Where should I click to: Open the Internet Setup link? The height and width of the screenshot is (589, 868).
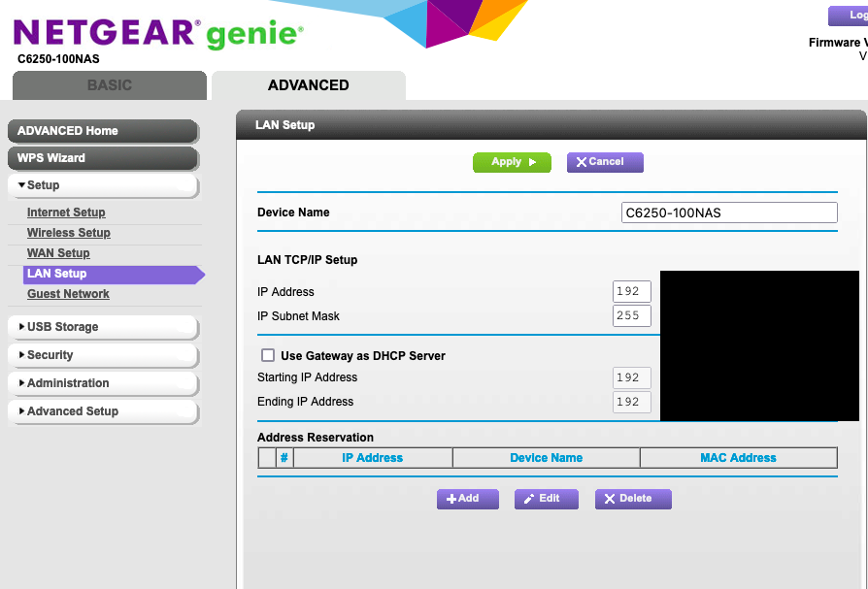[66, 213]
